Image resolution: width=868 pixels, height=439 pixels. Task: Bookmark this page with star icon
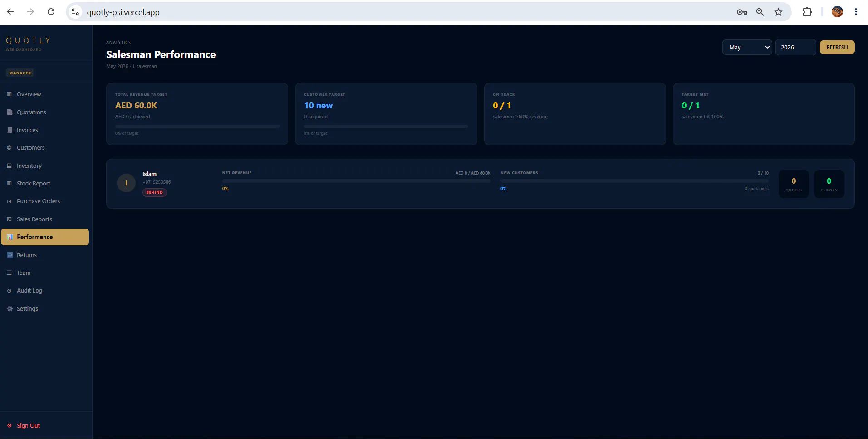pyautogui.click(x=778, y=12)
